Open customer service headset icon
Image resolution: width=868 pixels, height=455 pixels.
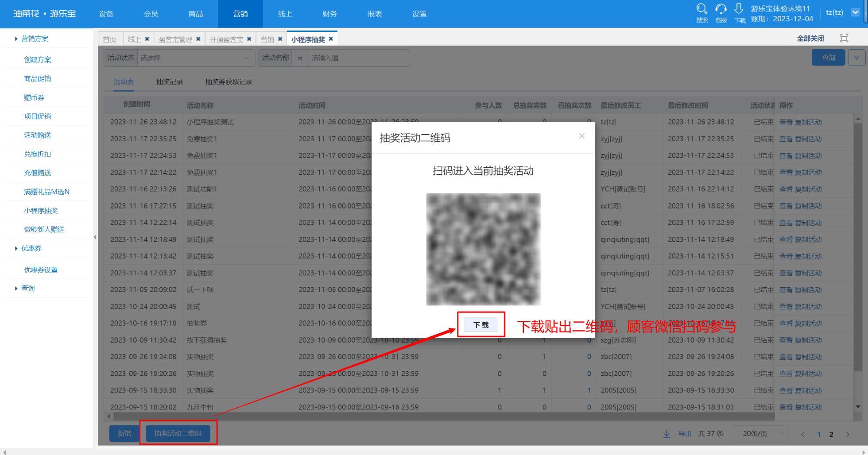[721, 9]
